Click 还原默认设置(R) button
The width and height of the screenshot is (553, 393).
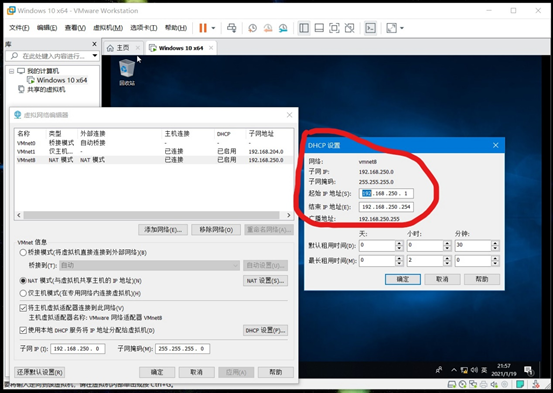click(x=40, y=372)
